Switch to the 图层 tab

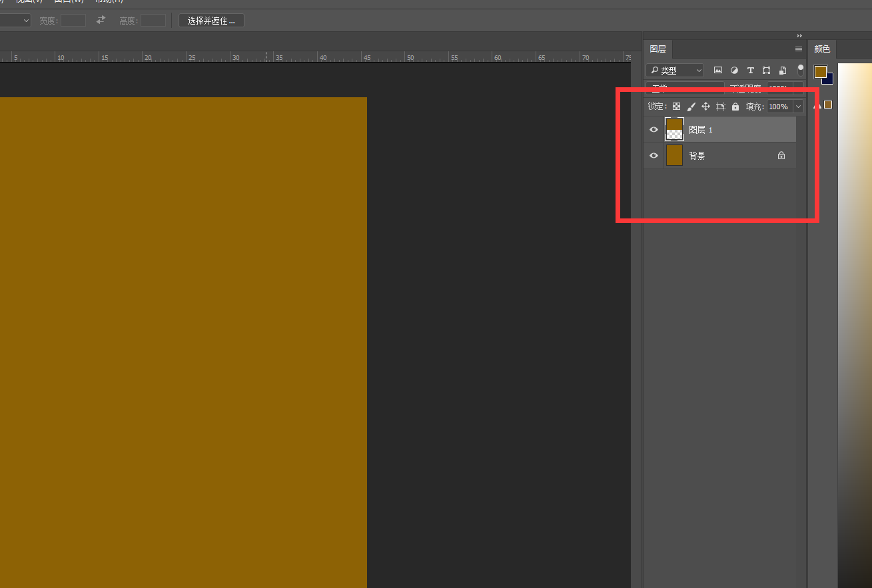pos(658,49)
